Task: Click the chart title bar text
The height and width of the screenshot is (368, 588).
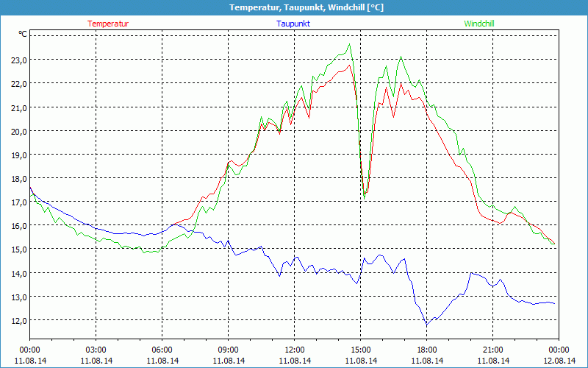Action: [294, 7]
